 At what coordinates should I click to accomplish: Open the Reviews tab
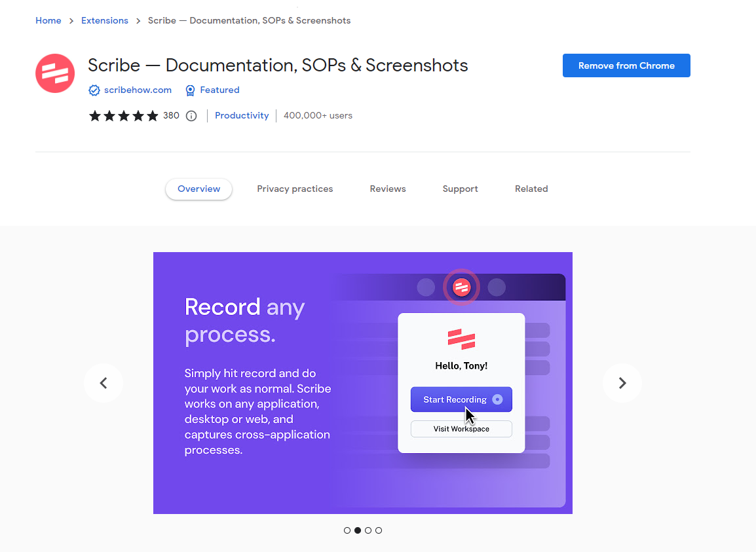(388, 189)
